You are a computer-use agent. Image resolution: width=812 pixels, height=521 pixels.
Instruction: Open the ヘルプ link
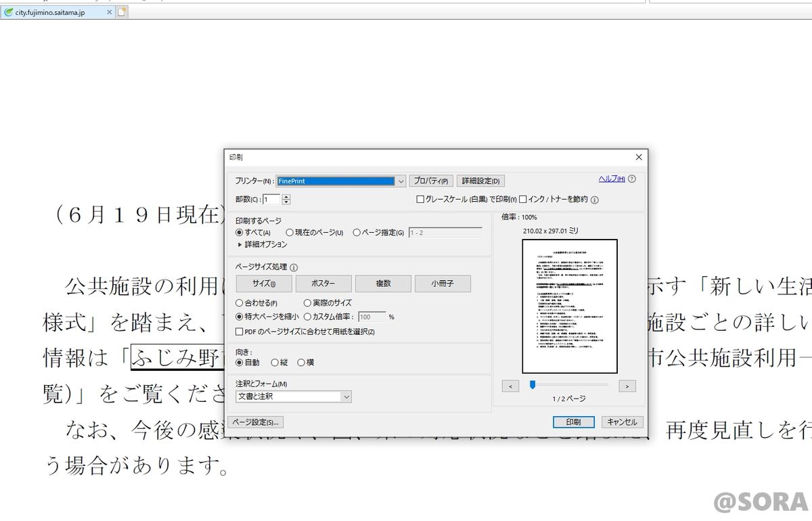(x=611, y=179)
